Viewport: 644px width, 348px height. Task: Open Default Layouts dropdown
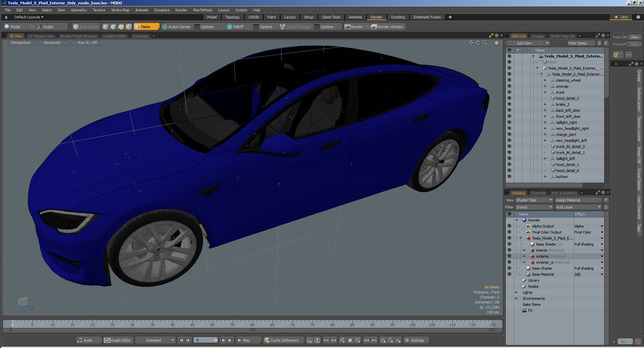[29, 17]
